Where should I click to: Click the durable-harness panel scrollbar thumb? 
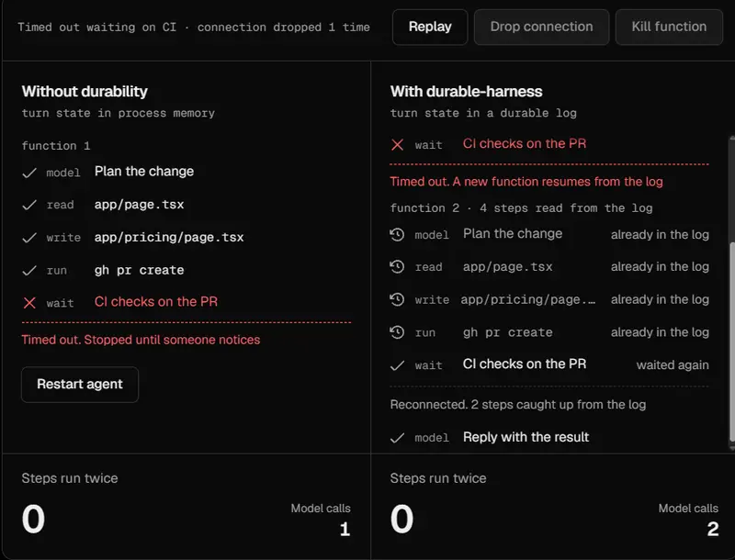click(x=731, y=342)
